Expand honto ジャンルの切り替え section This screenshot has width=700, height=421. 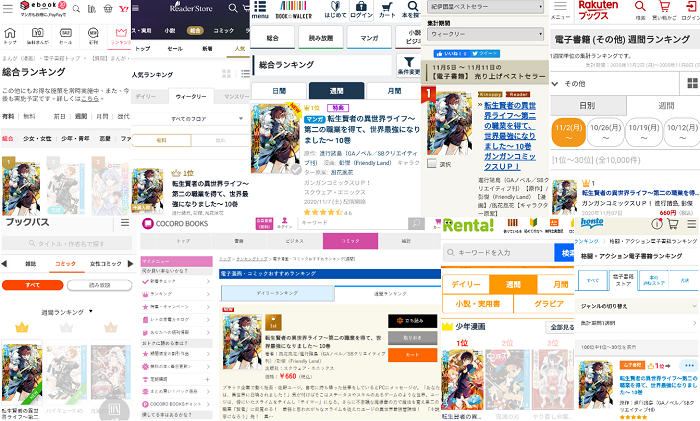tap(637, 306)
